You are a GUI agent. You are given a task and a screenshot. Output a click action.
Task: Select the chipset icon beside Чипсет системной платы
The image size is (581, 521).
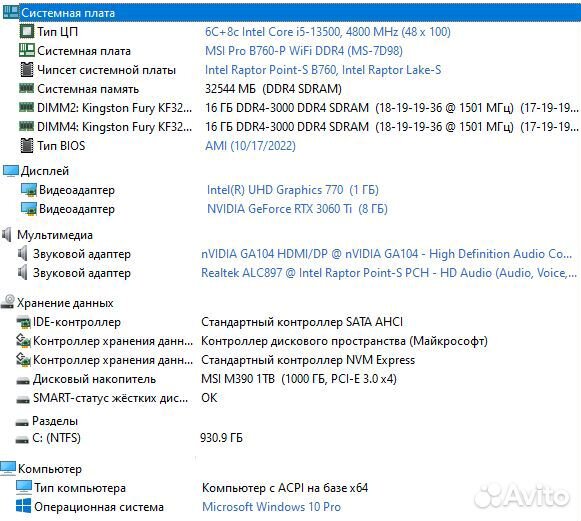pos(27,70)
